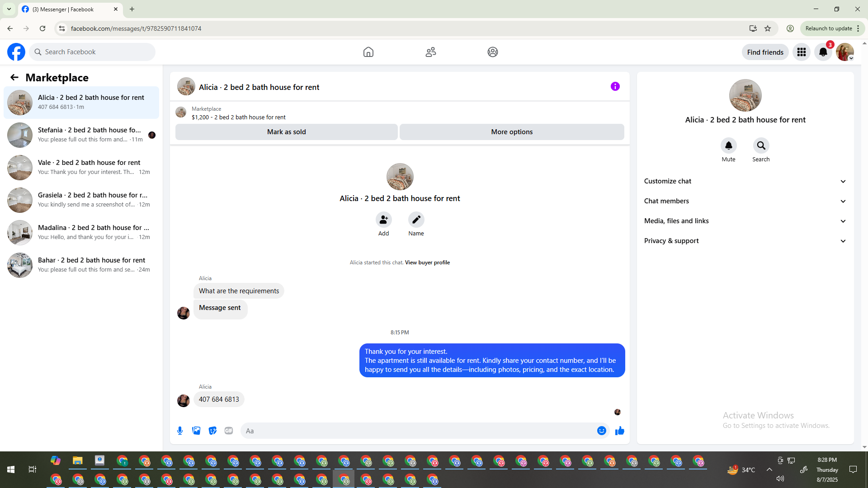868x488 pixels.
Task: Expand Privacy & support section
Action: pyautogui.click(x=745, y=241)
